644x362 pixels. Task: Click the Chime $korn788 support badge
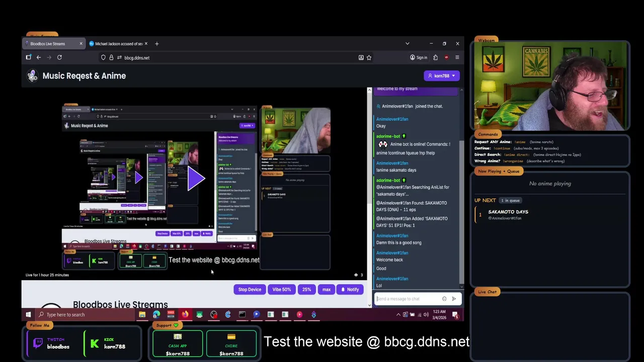point(231,343)
